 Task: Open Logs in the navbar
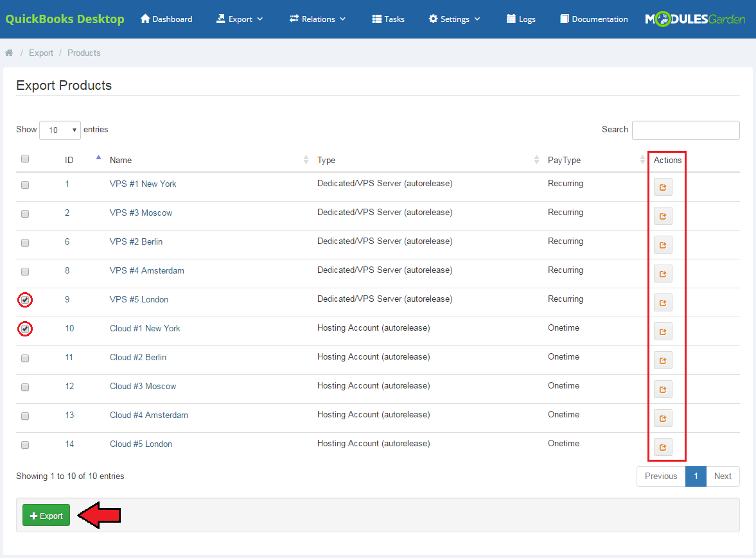click(x=521, y=19)
